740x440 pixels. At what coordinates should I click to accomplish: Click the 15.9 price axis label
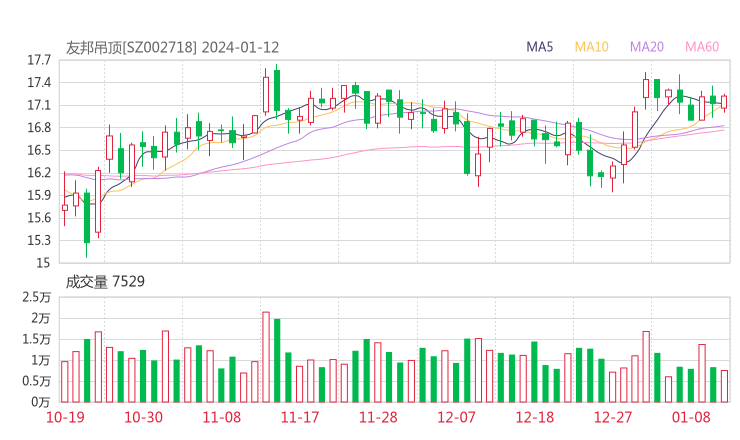pyautogui.click(x=39, y=195)
